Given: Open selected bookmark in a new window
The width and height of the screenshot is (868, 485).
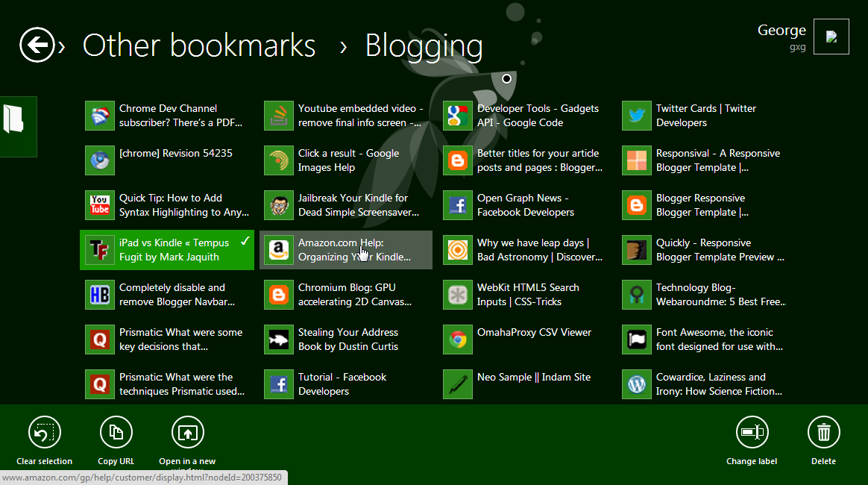Looking at the screenshot, I should 187,433.
